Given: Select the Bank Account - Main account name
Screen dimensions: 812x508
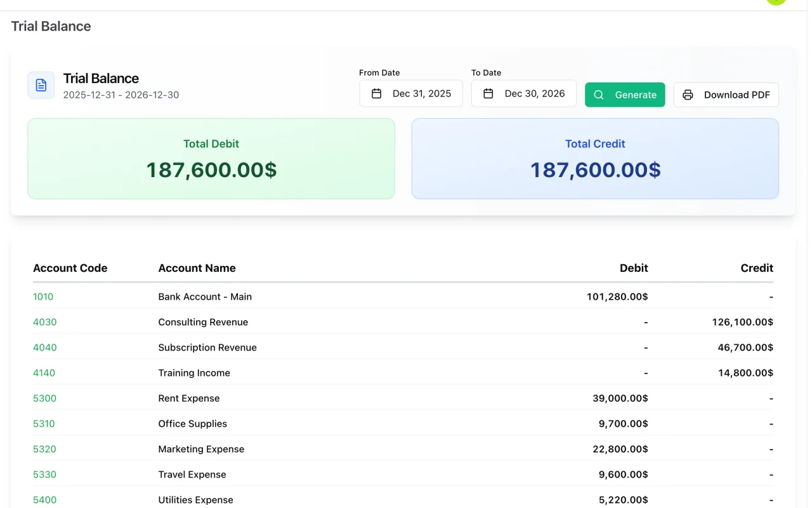Looking at the screenshot, I should pyautogui.click(x=205, y=297).
